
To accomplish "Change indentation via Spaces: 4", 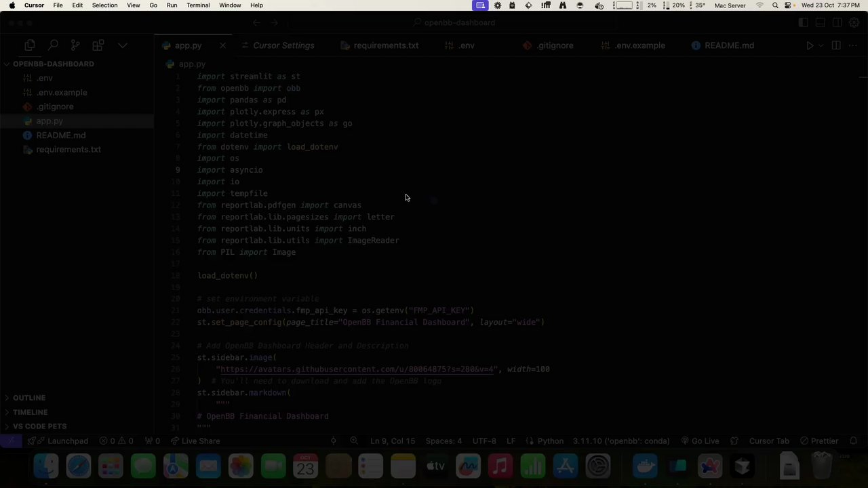I will click(x=443, y=441).
